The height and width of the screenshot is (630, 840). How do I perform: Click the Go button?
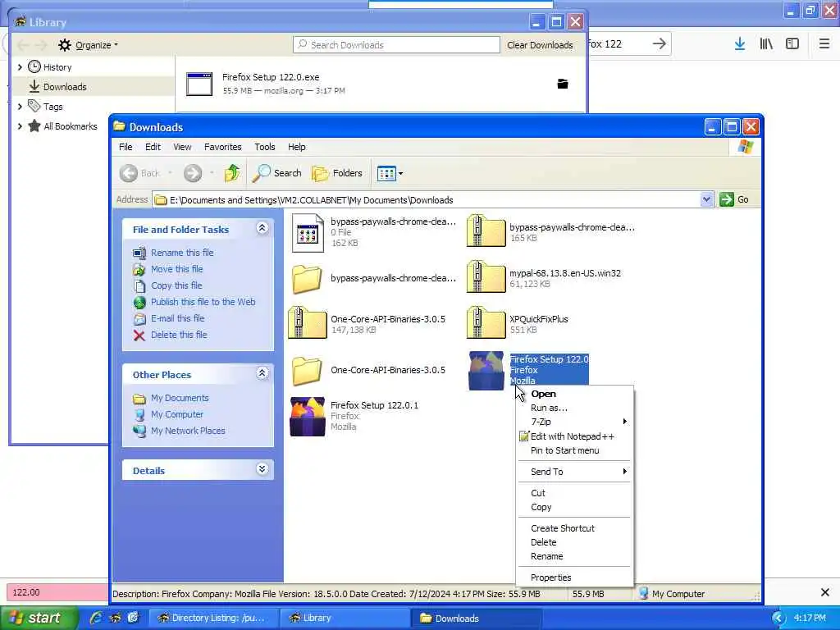coord(735,200)
